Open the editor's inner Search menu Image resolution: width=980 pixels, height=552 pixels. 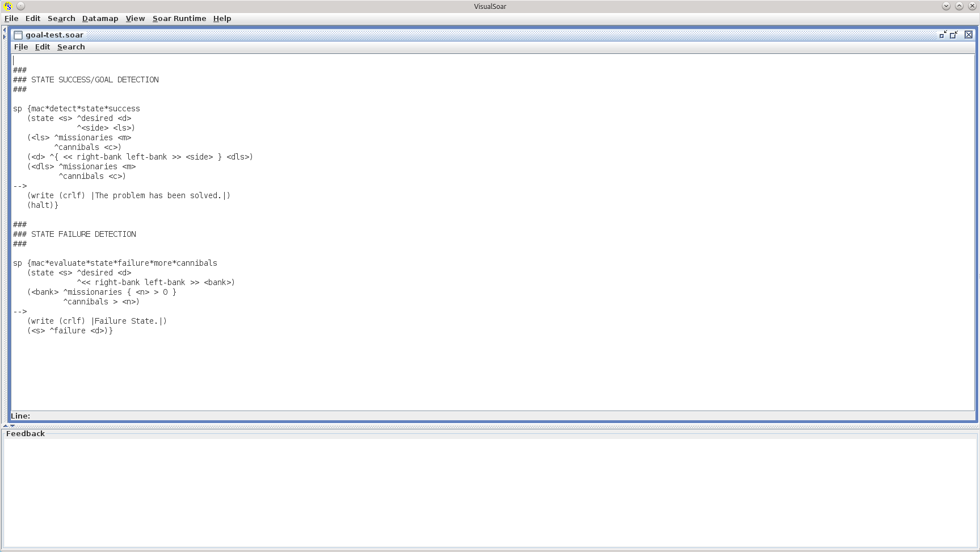(x=71, y=47)
